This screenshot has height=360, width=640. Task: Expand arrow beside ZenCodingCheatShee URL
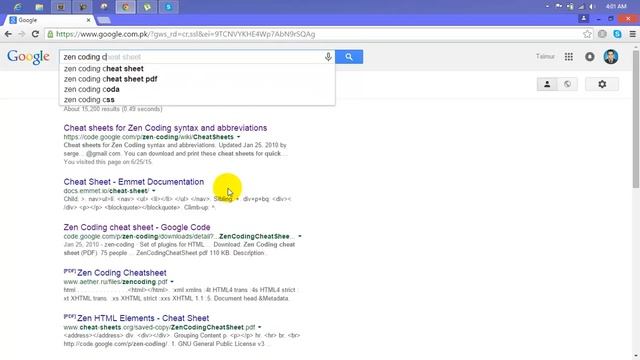[300, 236]
